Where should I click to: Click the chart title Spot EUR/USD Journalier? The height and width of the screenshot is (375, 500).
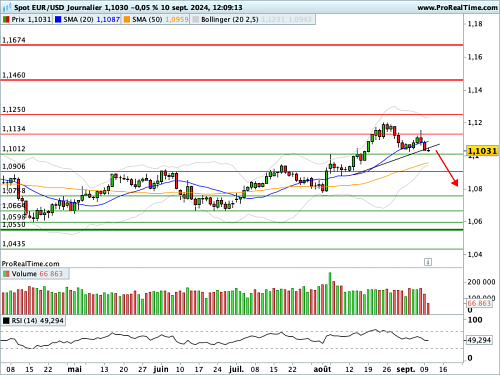point(58,7)
